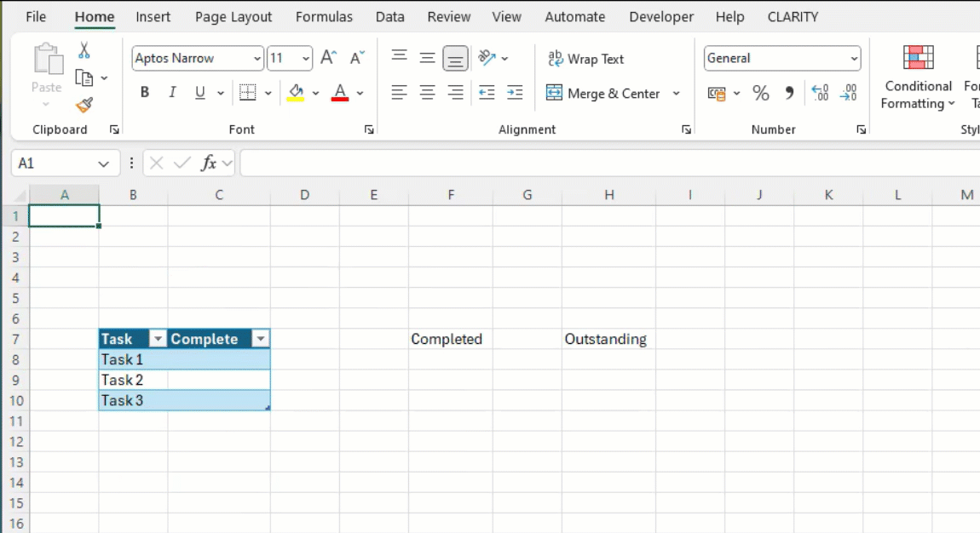Screen dimensions: 980x533
Task: Toggle Bold formatting
Action: (x=145, y=92)
